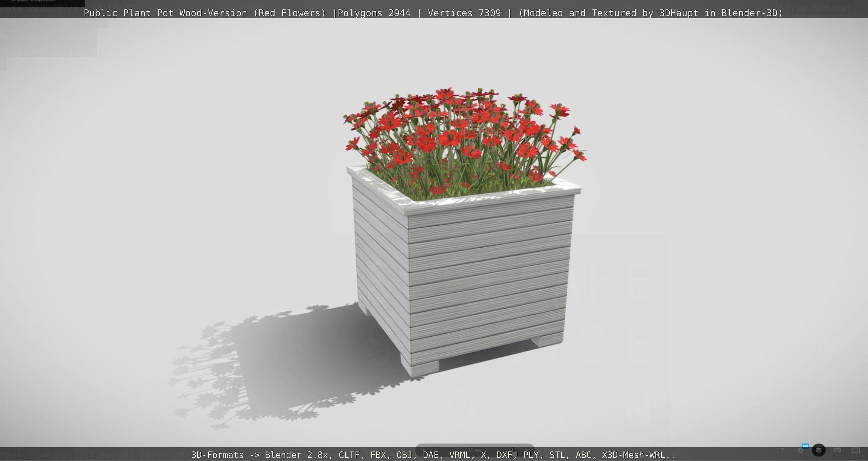This screenshot has height=461, width=868.
Task: Click the 'Polygons 2944' text
Action: pos(374,13)
